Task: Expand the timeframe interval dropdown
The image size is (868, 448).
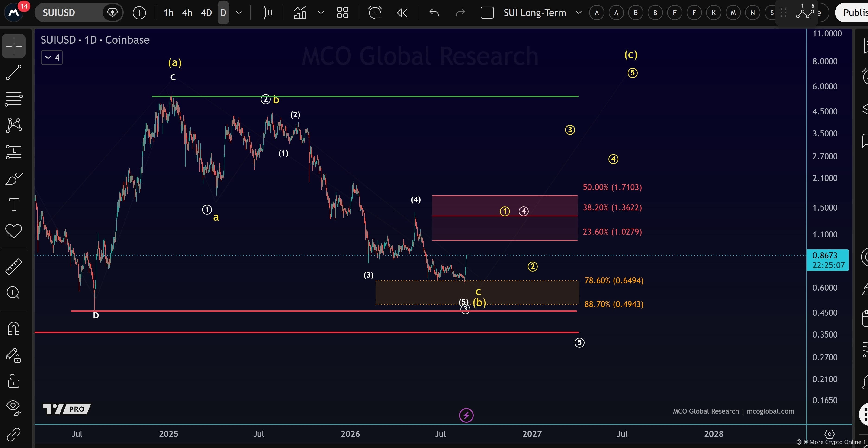Action: 239,13
